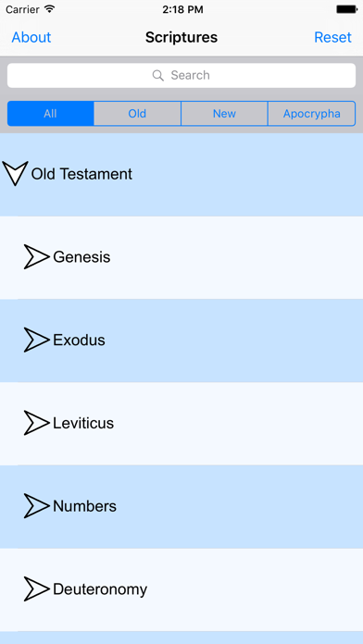This screenshot has height=644, width=363.
Task: Show only Apocrypha books
Action: click(312, 114)
